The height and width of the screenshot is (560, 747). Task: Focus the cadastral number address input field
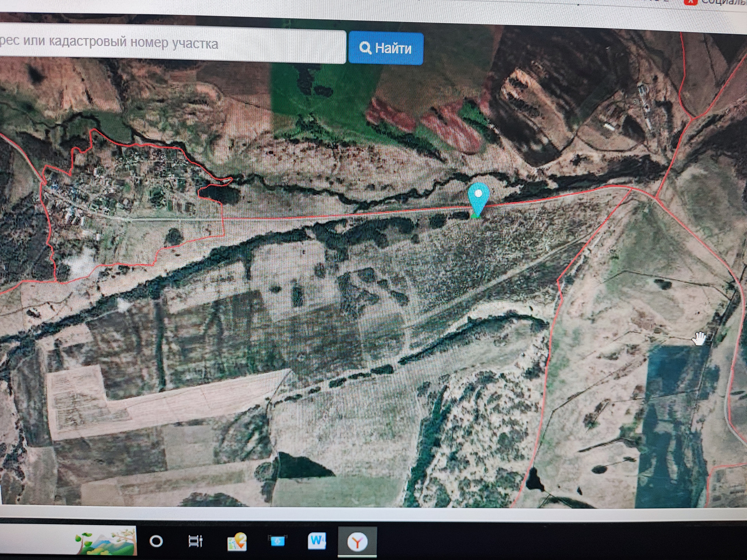click(171, 44)
